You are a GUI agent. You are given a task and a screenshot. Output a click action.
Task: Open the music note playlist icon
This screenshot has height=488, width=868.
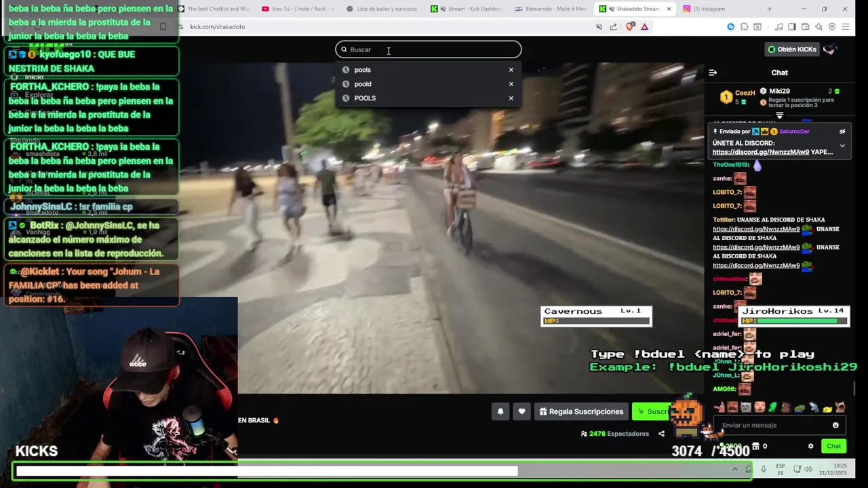click(x=779, y=26)
